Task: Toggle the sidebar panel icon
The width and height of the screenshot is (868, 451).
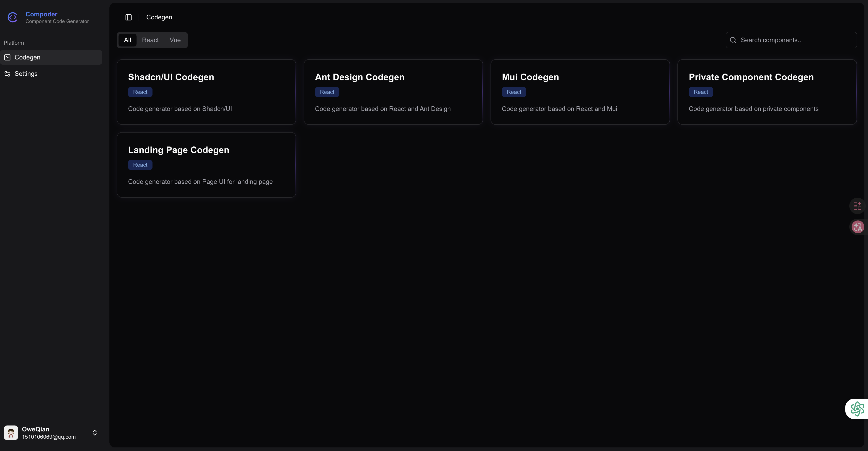Action: click(128, 17)
